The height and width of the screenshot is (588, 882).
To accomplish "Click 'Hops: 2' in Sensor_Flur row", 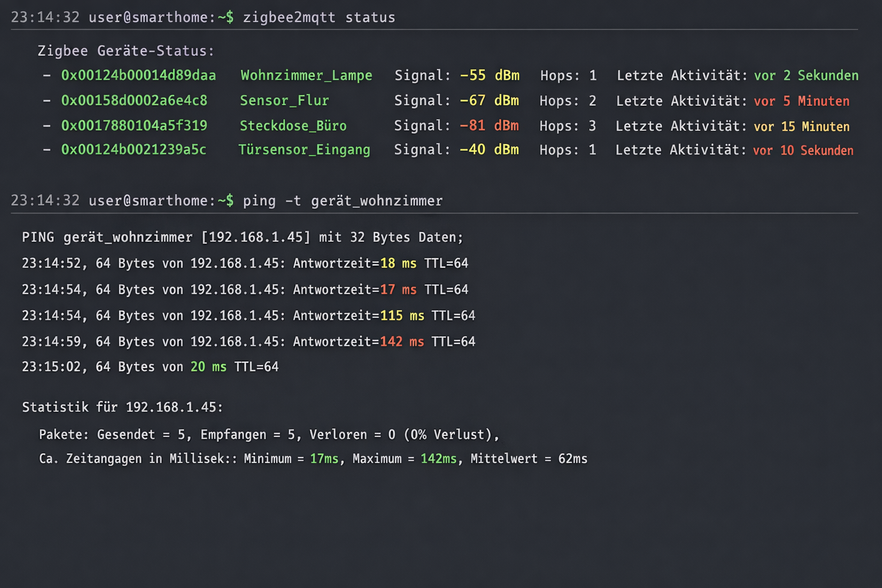I will (x=568, y=101).
